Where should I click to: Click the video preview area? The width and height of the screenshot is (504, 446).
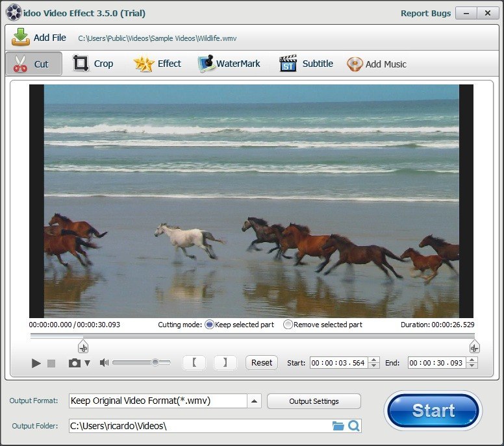[251, 201]
